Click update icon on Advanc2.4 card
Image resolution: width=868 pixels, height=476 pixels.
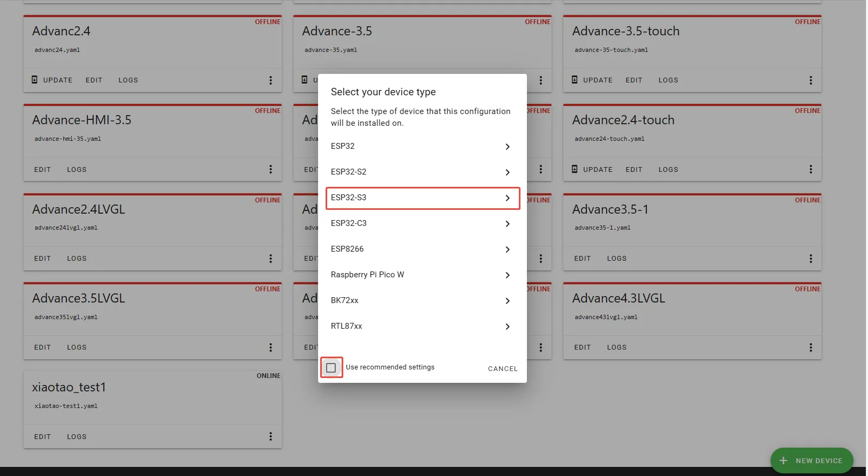click(x=35, y=80)
